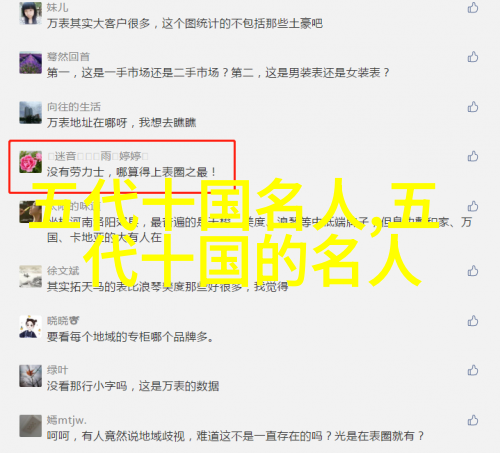
Task: Like the comment mentioning 河南洛阳
Action: 473,206
